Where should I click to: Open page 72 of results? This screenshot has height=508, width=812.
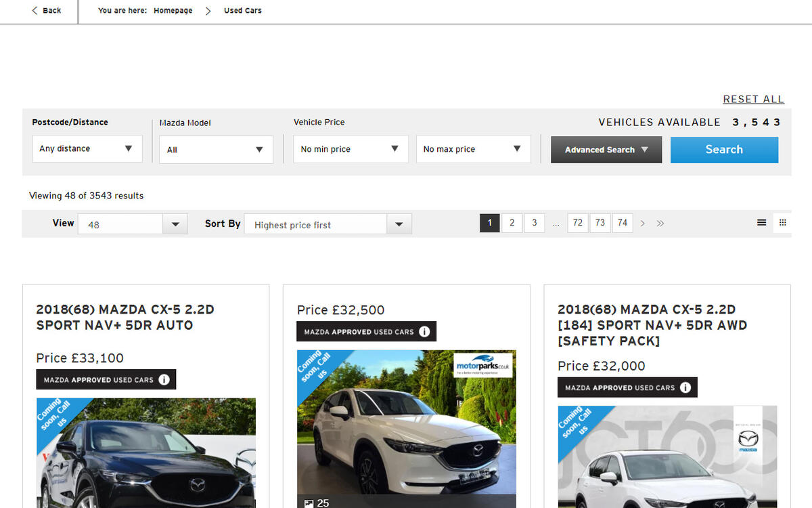pos(577,222)
